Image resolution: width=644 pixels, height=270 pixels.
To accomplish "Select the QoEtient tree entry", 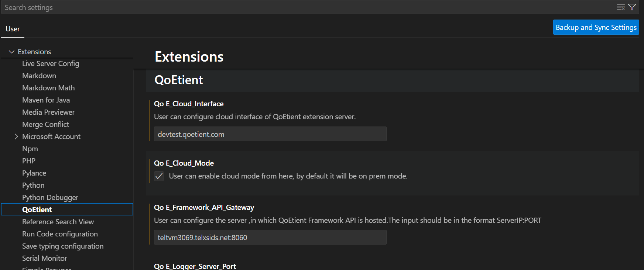I will tap(67, 210).
